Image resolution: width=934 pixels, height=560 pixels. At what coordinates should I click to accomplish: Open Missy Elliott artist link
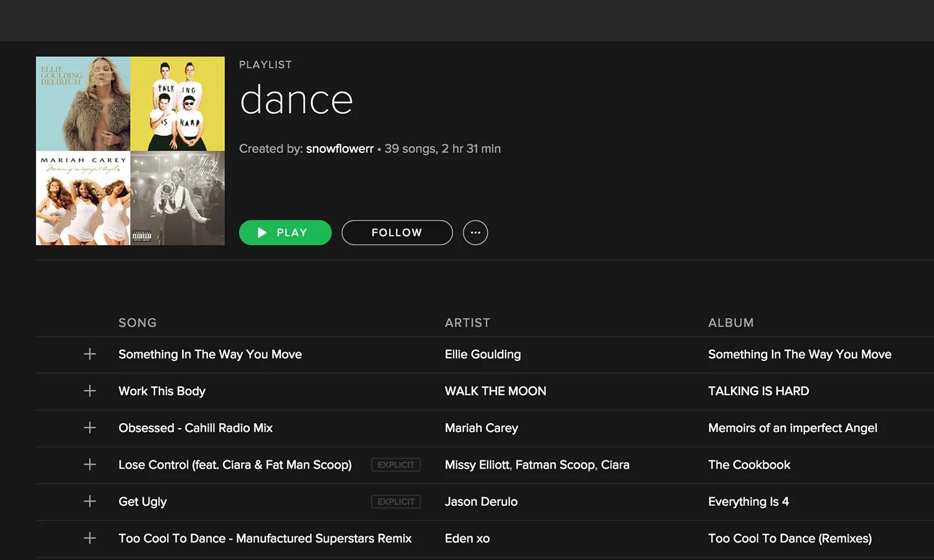coord(477,465)
